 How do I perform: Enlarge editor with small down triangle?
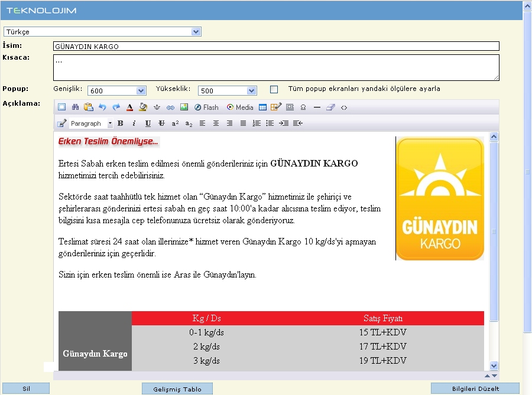tap(494, 376)
